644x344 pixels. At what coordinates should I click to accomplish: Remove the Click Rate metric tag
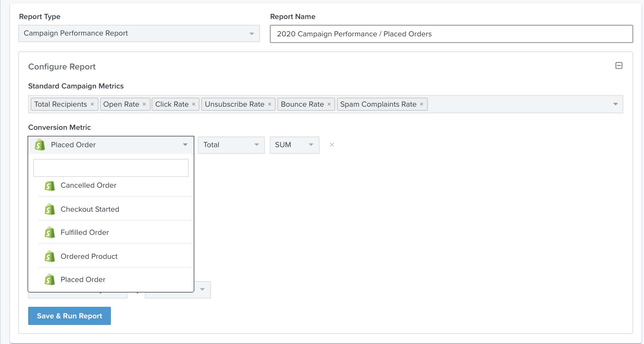194,104
